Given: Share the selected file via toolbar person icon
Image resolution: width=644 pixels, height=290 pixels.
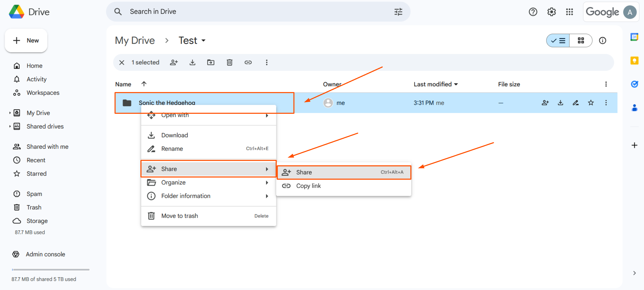Looking at the screenshot, I should pos(174,62).
